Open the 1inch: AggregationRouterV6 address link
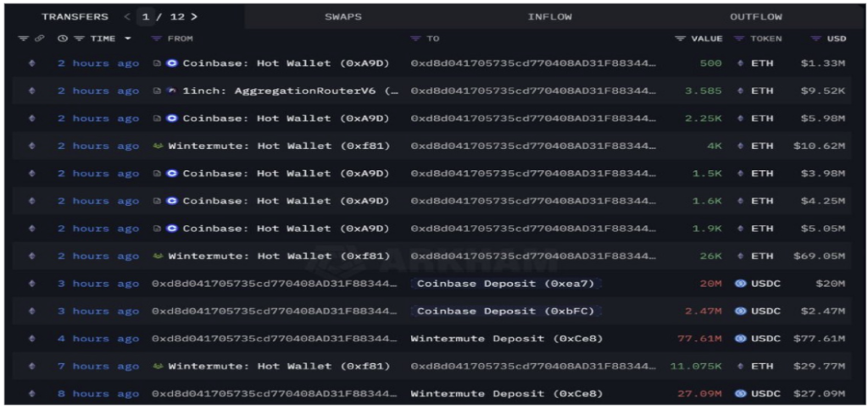This screenshot has height=409, width=868. (x=290, y=91)
